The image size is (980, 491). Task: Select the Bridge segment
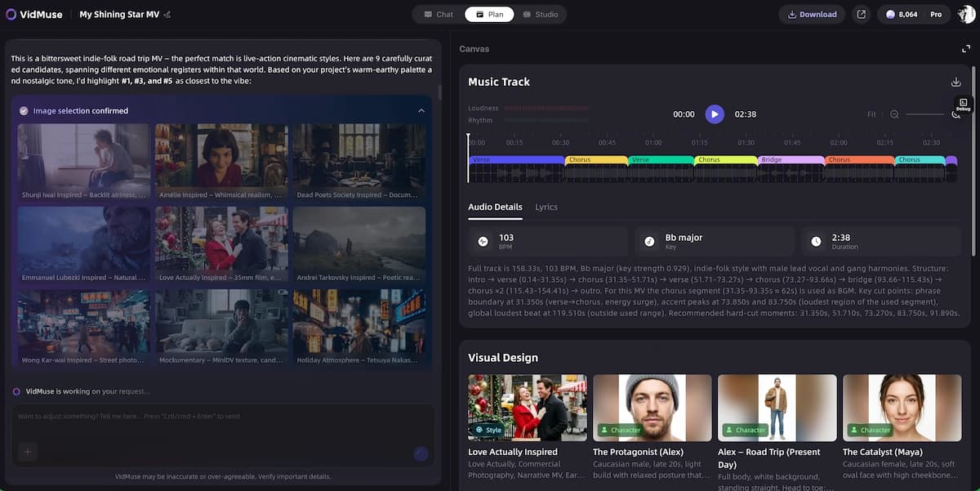pos(791,160)
